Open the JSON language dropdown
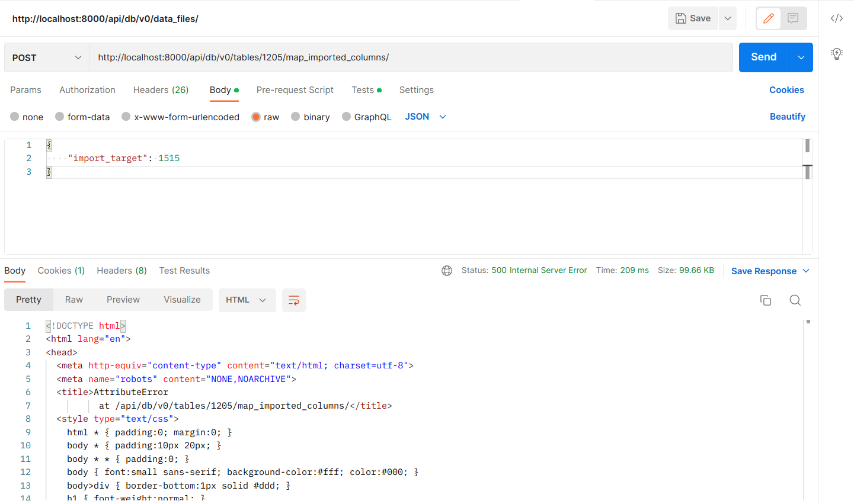Screen dimensions: 854x504 click(x=425, y=117)
